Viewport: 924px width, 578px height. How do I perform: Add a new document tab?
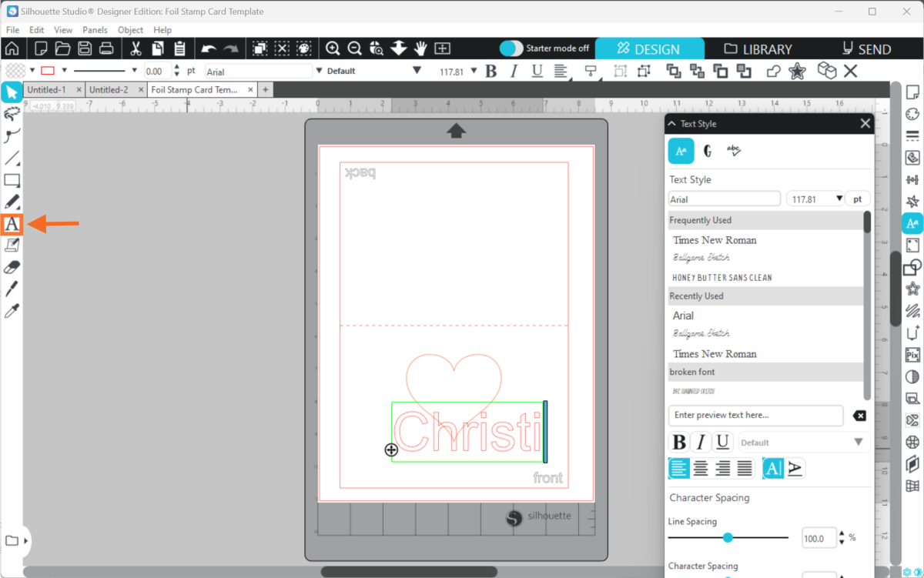265,89
